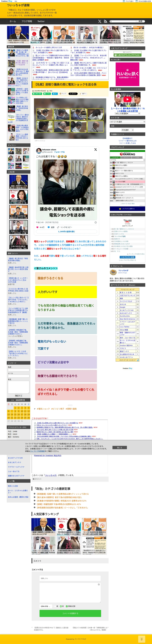
Task: Open ブログ情報 in navigation bar
Action: (x=27, y=21)
